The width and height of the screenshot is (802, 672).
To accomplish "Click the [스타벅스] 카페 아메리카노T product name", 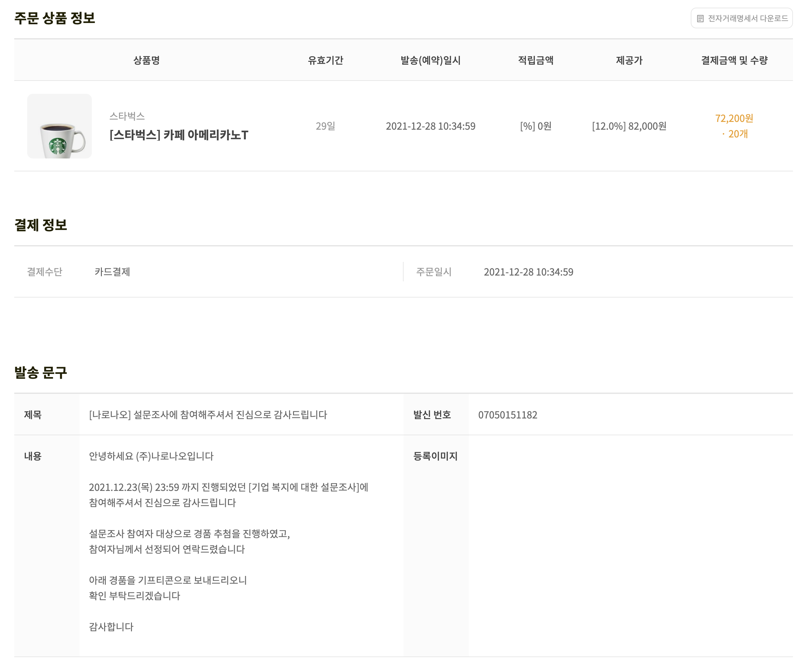I will click(179, 135).
